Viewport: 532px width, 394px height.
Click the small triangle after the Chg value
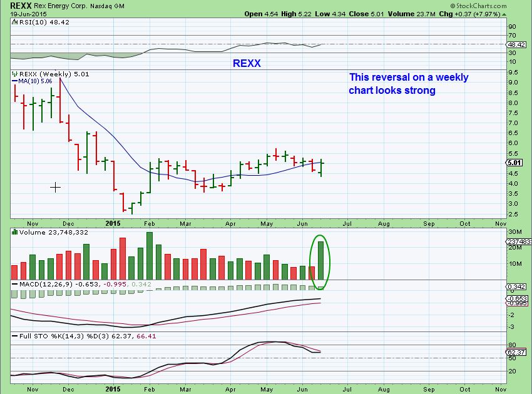pyautogui.click(x=504, y=14)
